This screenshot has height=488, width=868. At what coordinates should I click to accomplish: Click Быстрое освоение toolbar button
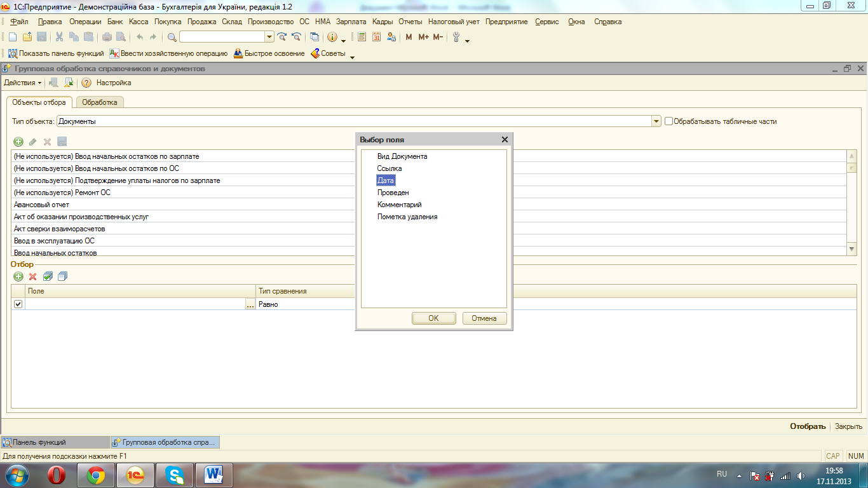(269, 53)
